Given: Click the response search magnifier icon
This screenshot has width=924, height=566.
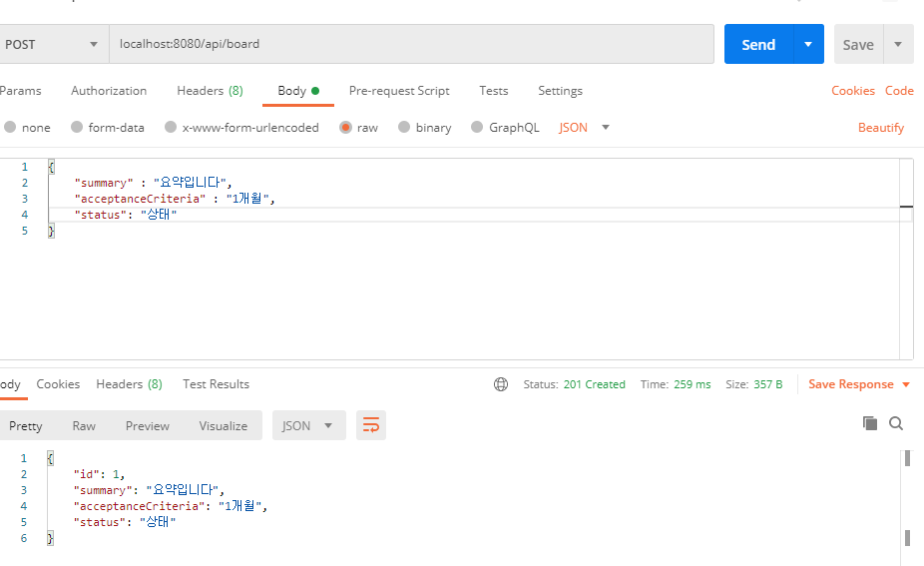Looking at the screenshot, I should tap(896, 423).
